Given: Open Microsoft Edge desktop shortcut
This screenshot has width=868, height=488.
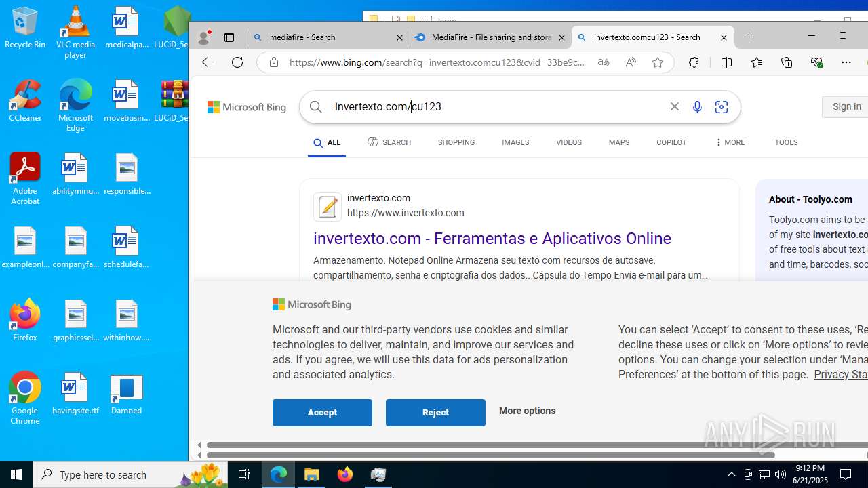Looking at the screenshot, I should (x=75, y=105).
